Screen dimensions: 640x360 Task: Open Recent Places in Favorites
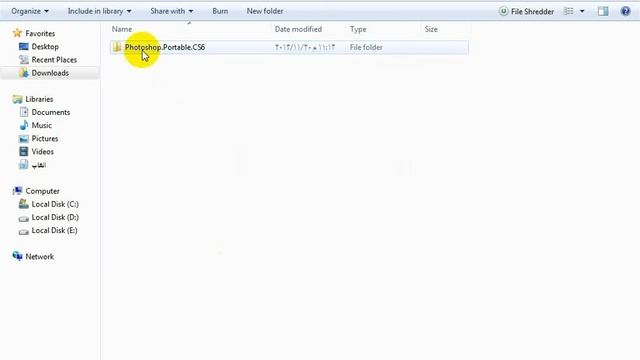(54, 60)
